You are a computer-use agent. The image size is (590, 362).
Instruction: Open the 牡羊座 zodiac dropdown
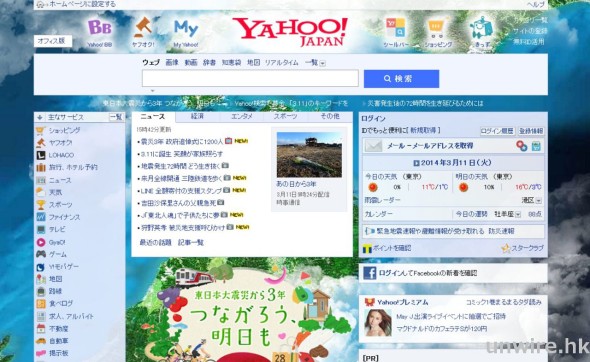518,214
